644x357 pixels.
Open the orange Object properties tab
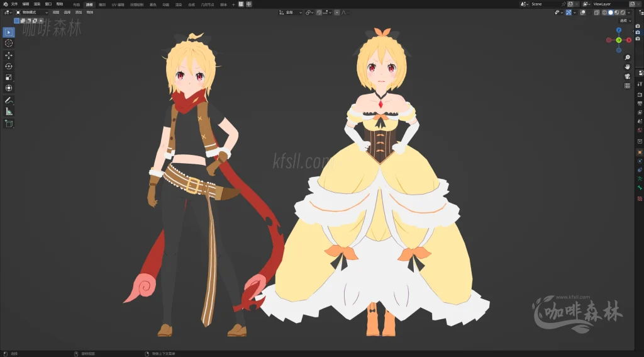[640, 152]
